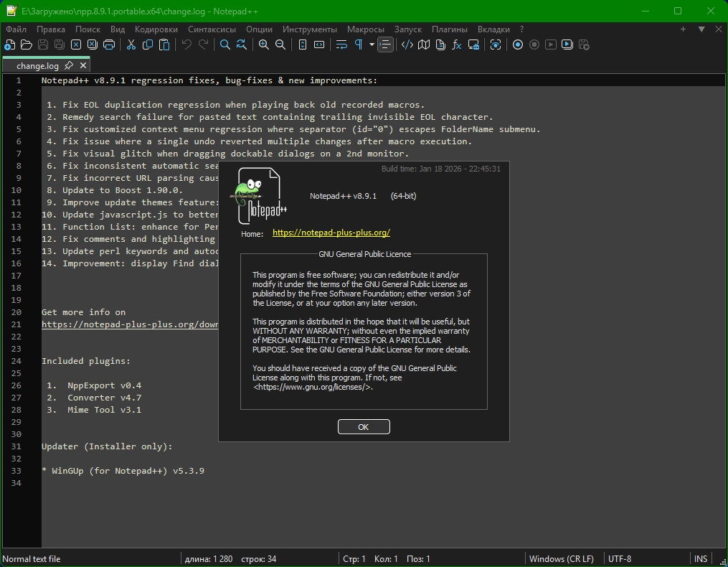Open the Вкладки menu
Screen dimensions: 728x567
(493, 29)
